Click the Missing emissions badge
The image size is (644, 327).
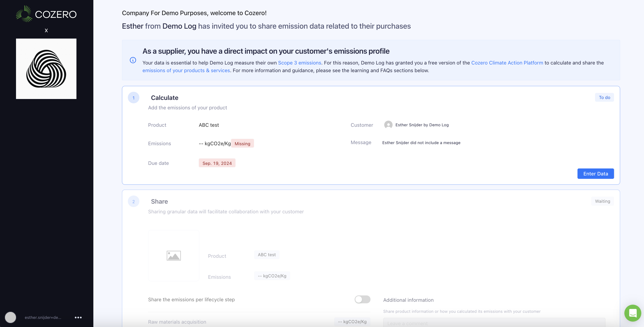pos(242,143)
